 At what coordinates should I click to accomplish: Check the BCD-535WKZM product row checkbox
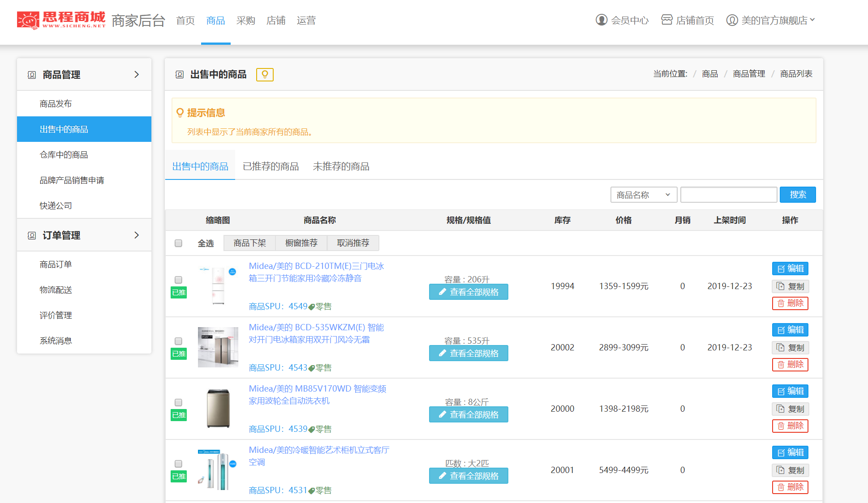tap(178, 341)
